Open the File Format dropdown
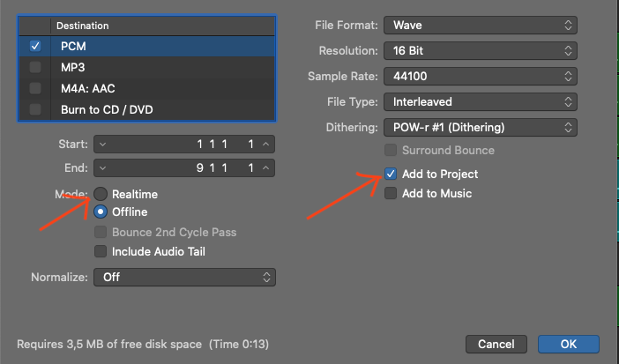Image resolution: width=619 pixels, height=364 pixels. (x=481, y=26)
